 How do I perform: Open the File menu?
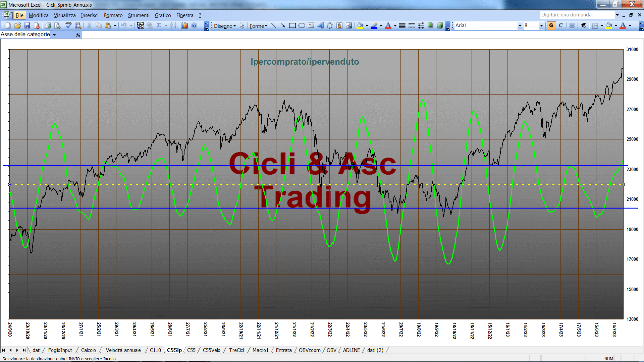(x=19, y=15)
